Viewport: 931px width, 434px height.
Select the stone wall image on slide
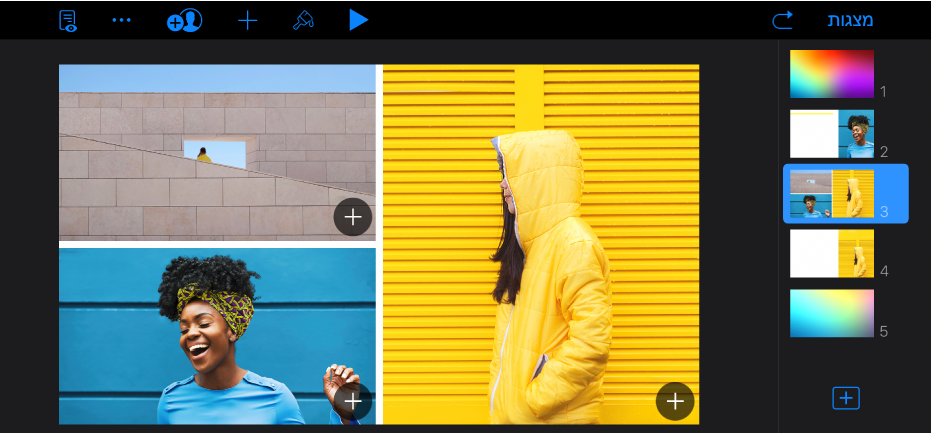(x=217, y=152)
